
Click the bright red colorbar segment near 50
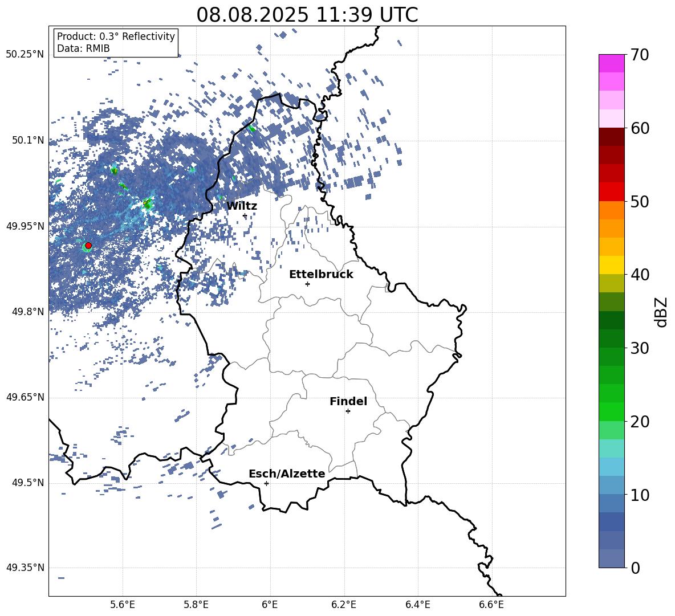[612, 192]
